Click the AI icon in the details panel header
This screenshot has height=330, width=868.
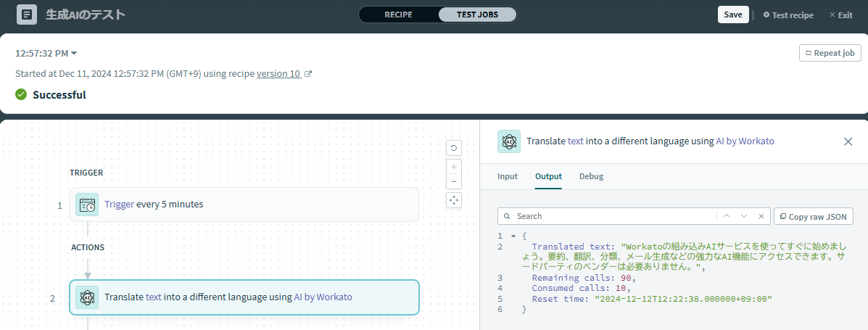509,141
